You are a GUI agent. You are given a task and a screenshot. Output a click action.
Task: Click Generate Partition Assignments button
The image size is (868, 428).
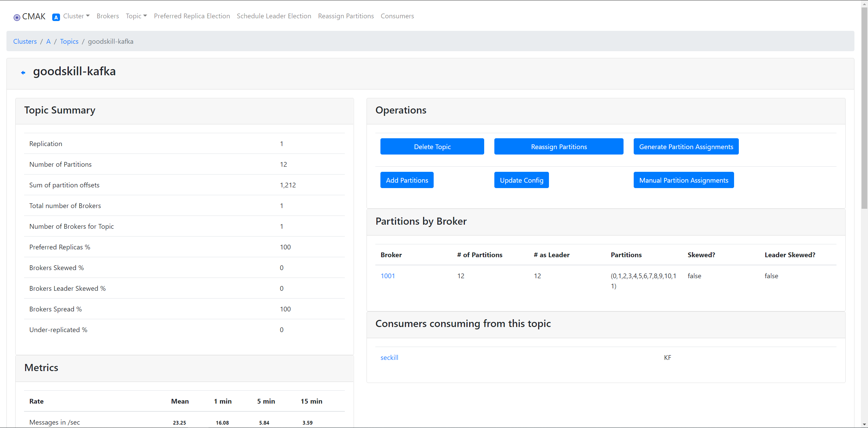click(x=686, y=147)
